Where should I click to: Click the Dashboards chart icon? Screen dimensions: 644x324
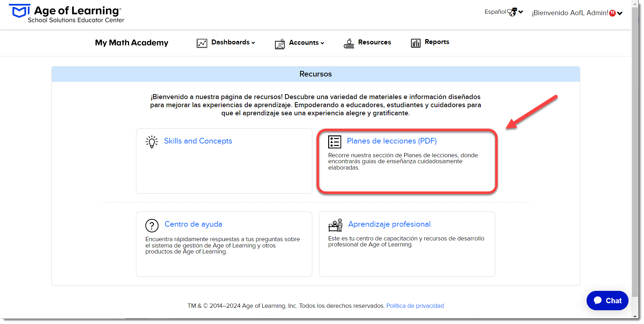[x=202, y=43]
